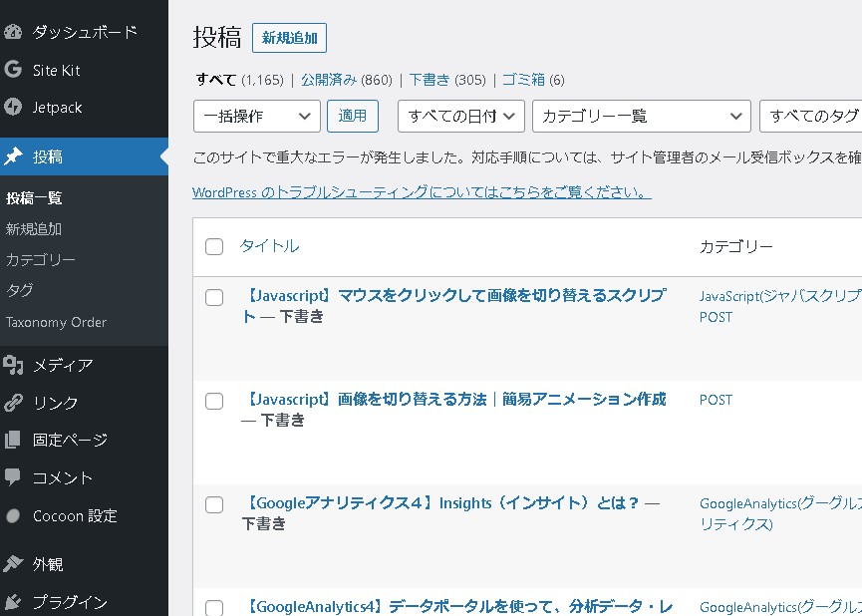Toggle the select-all checkbox beside タイトル
This screenshot has width=862, height=616.
pos(214,246)
